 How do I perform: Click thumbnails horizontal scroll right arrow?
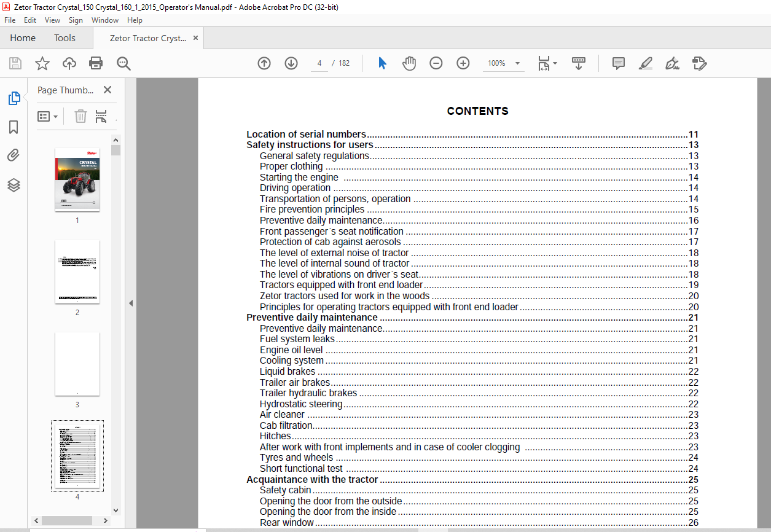106,520
